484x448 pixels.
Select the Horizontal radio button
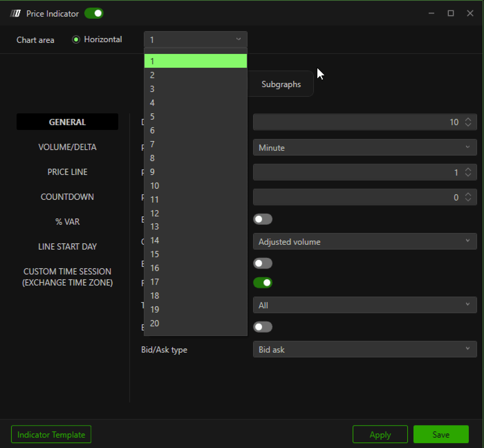[76, 40]
